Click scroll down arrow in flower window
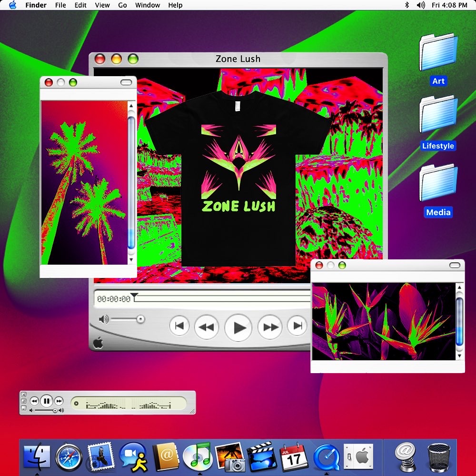Image resolution: width=476 pixels, height=476 pixels. 459,356
